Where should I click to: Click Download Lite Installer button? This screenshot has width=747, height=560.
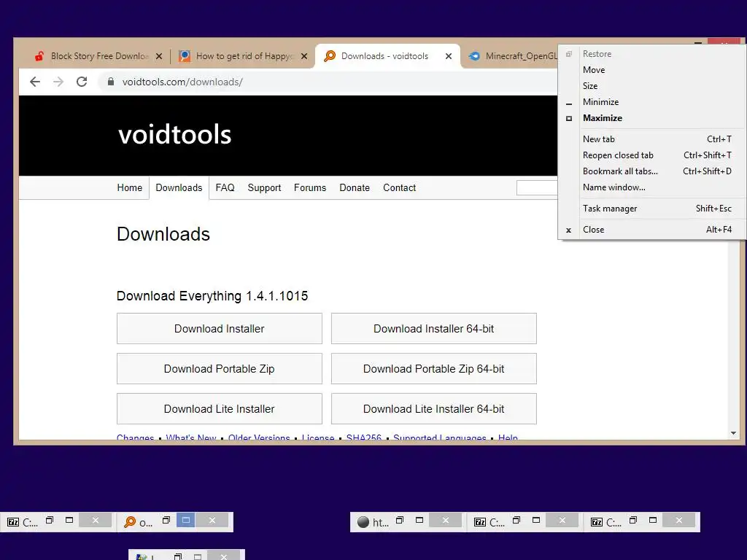pos(220,408)
